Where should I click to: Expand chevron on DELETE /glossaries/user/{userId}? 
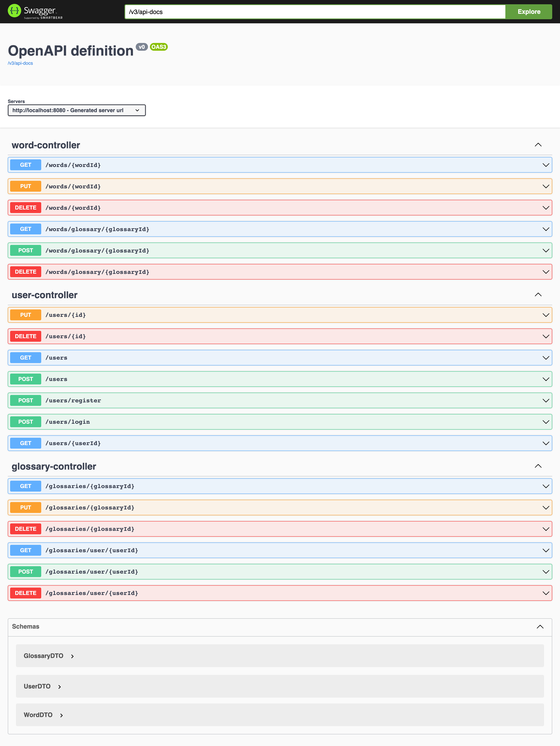tap(545, 593)
